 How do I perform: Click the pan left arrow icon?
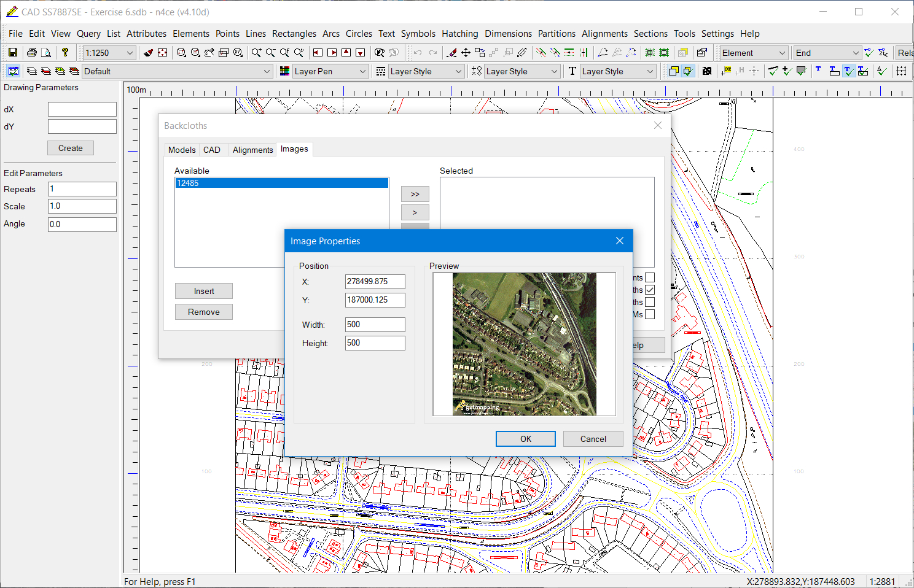318,53
